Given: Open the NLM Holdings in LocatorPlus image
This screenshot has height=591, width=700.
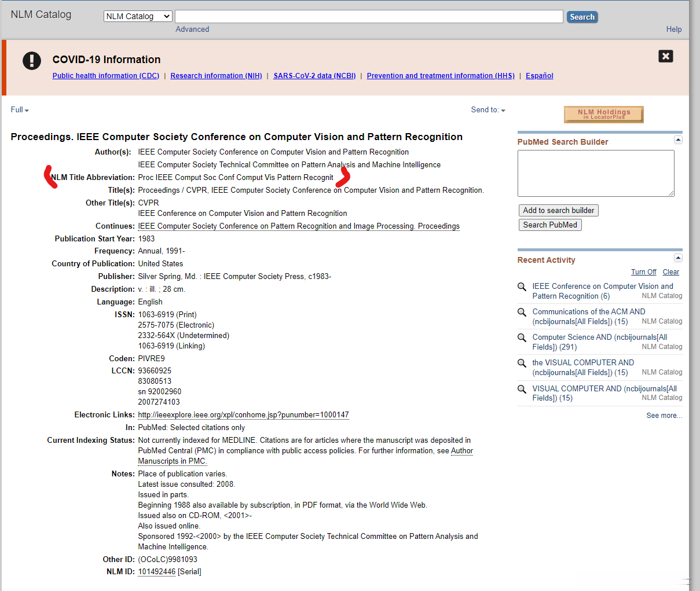Looking at the screenshot, I should coord(604,115).
